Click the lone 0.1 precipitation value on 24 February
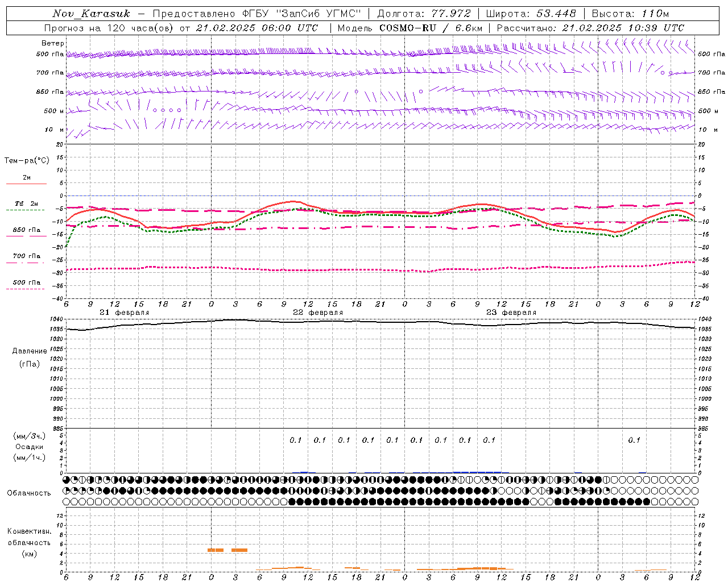This screenshot has width=728, height=582. (634, 440)
